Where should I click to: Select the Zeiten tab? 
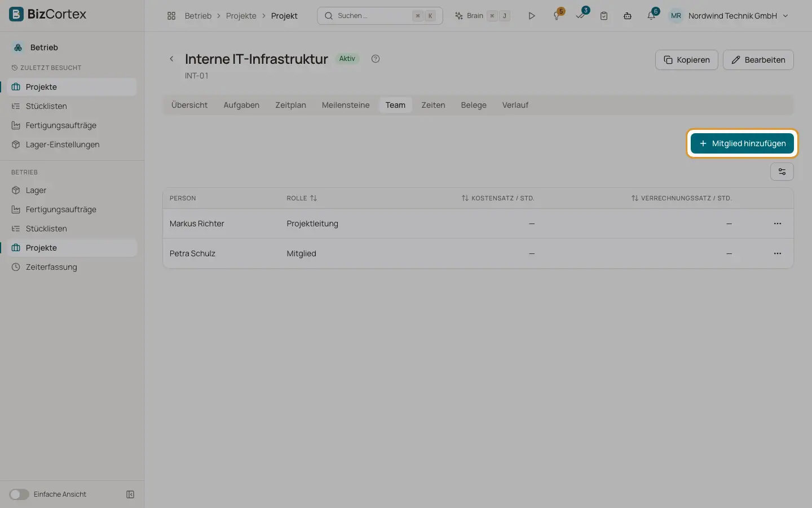(x=433, y=105)
